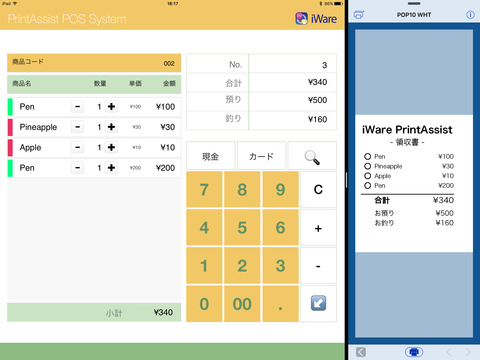This screenshot has height=360, width=480.
Task: Increase quantity of Apple
Action: [x=111, y=147]
